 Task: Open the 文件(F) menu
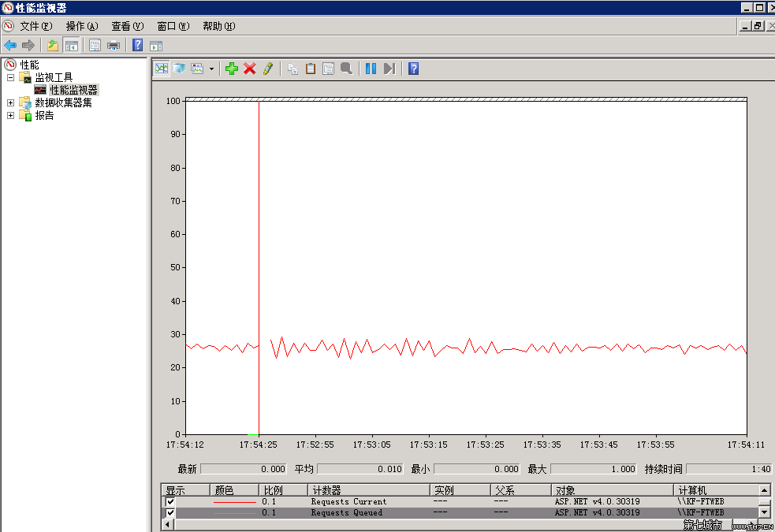point(35,26)
